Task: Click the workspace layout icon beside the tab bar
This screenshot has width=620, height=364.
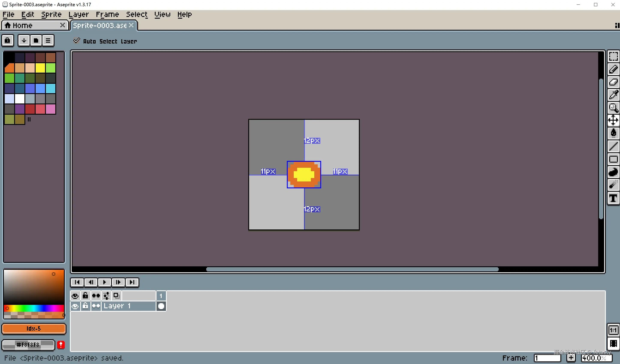Action: coord(617,25)
